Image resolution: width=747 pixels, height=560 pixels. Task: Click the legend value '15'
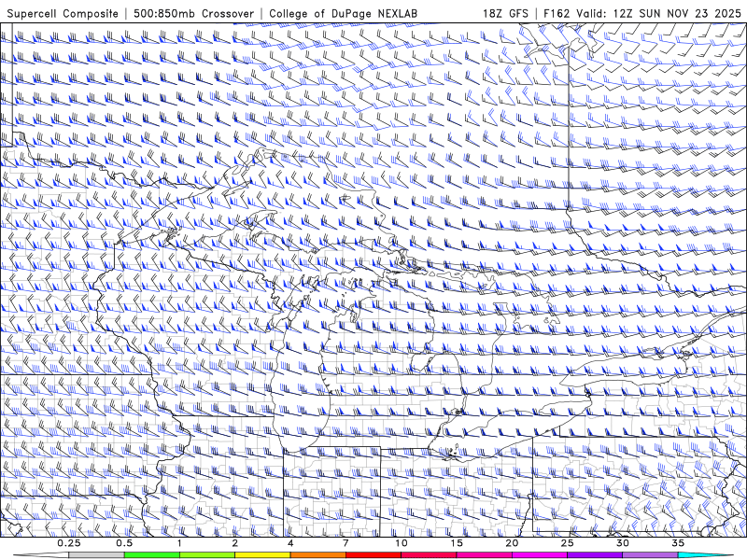(x=457, y=543)
